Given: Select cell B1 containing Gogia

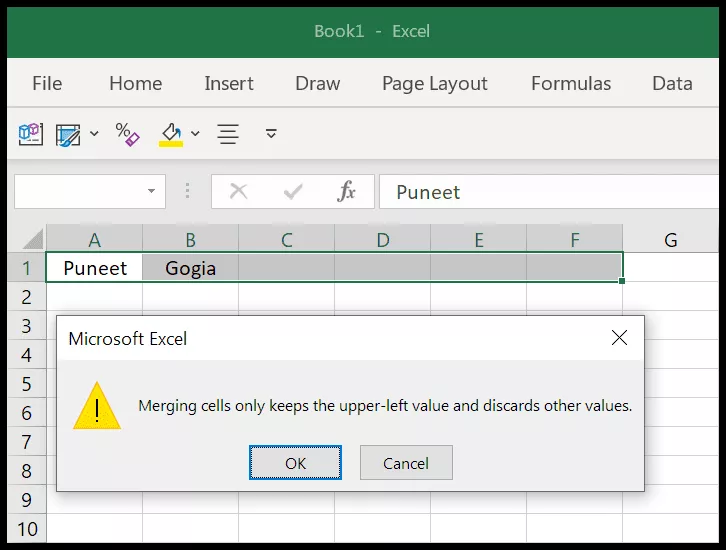Looking at the screenshot, I should (x=190, y=268).
